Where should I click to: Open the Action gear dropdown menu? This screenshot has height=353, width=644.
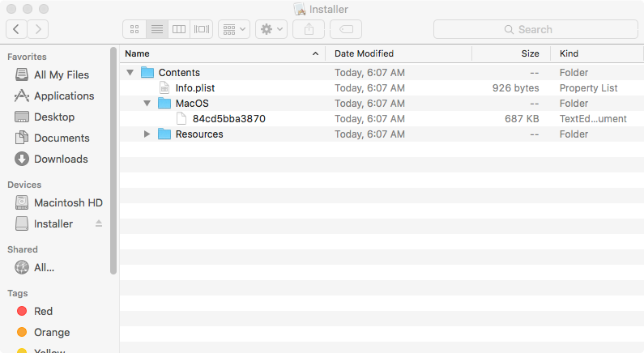[x=271, y=29]
